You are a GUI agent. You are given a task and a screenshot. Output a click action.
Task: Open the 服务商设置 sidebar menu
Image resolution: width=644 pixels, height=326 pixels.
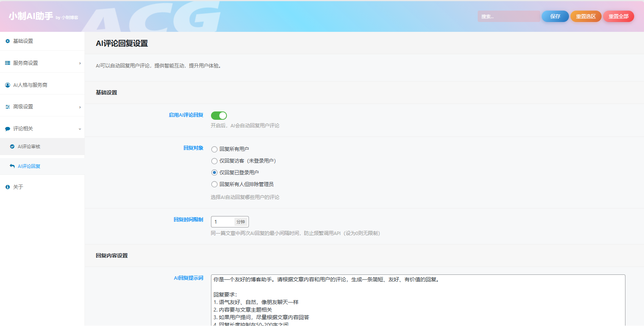click(42, 63)
